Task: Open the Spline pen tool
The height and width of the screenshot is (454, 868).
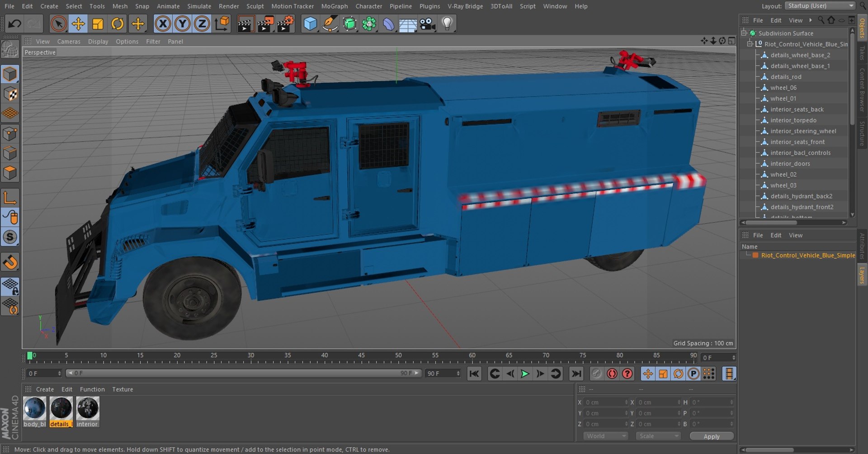Action: pyautogui.click(x=330, y=24)
